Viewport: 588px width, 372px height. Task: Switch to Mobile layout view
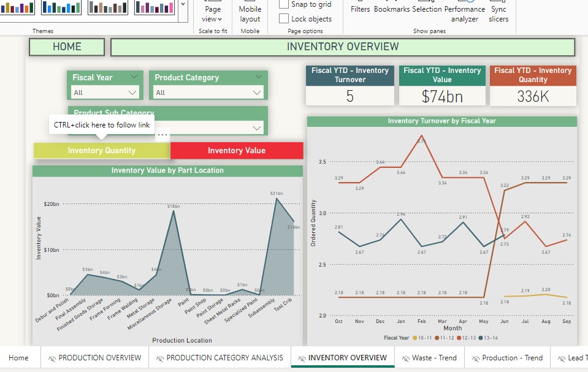(250, 13)
